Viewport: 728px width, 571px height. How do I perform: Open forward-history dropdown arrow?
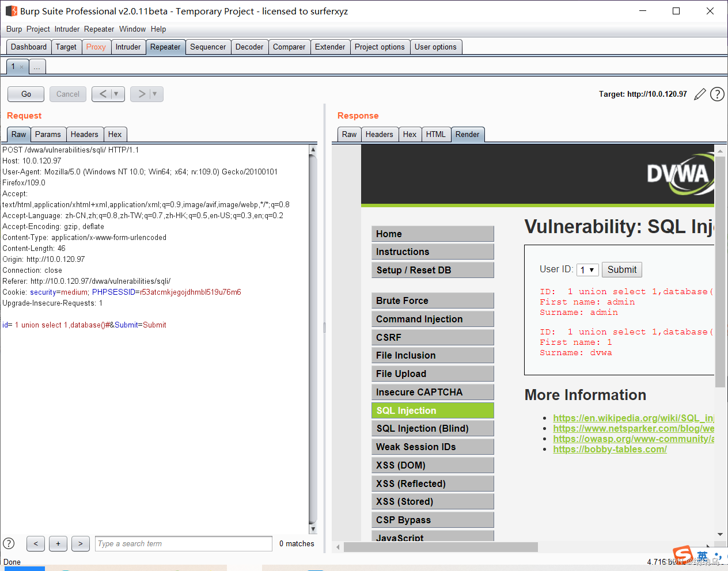click(x=156, y=94)
